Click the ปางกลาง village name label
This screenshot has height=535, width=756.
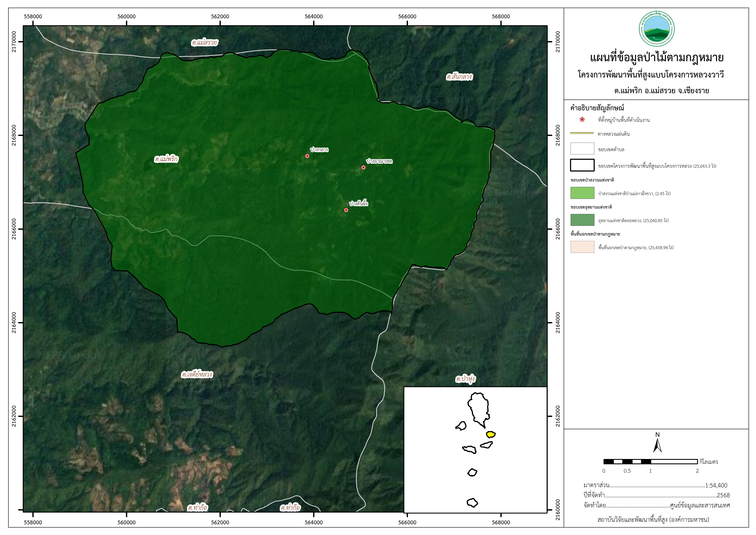pos(319,150)
